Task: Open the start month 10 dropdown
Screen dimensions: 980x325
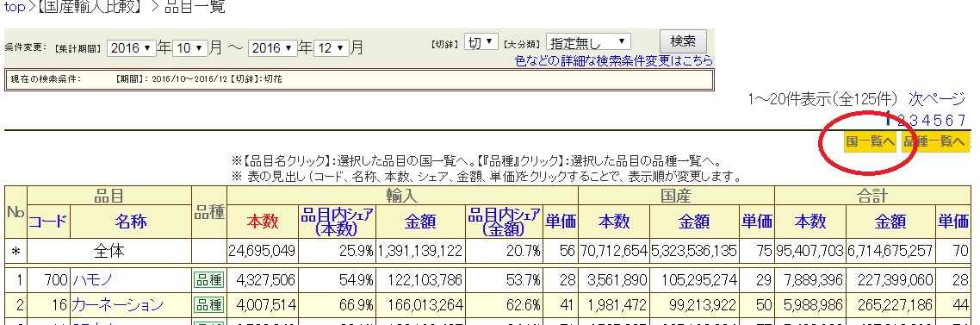Action: coord(190,47)
